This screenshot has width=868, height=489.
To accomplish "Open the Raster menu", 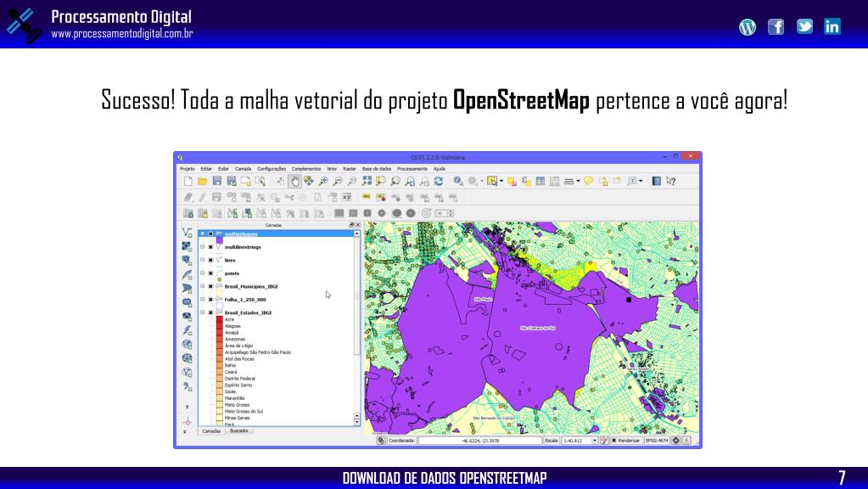I will [x=350, y=169].
